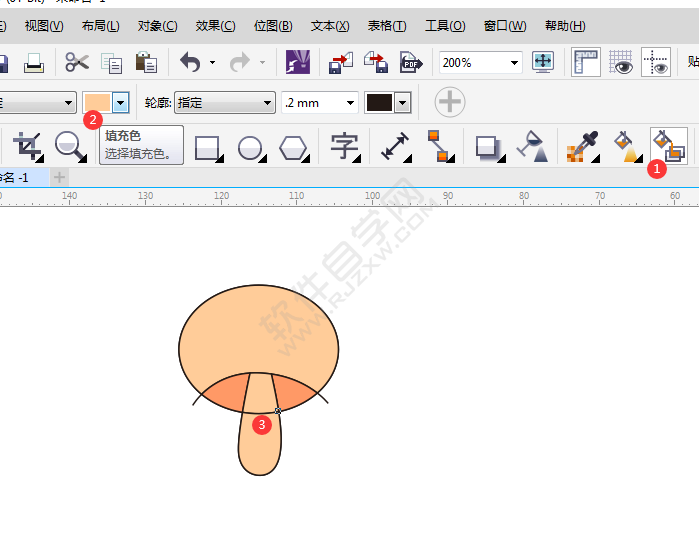Select the Rectangle tool
The height and width of the screenshot is (536, 699).
[x=207, y=148]
